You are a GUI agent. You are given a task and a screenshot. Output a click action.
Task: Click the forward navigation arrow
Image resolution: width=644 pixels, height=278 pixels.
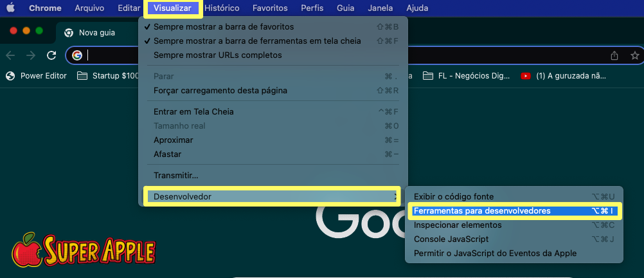coord(31,55)
